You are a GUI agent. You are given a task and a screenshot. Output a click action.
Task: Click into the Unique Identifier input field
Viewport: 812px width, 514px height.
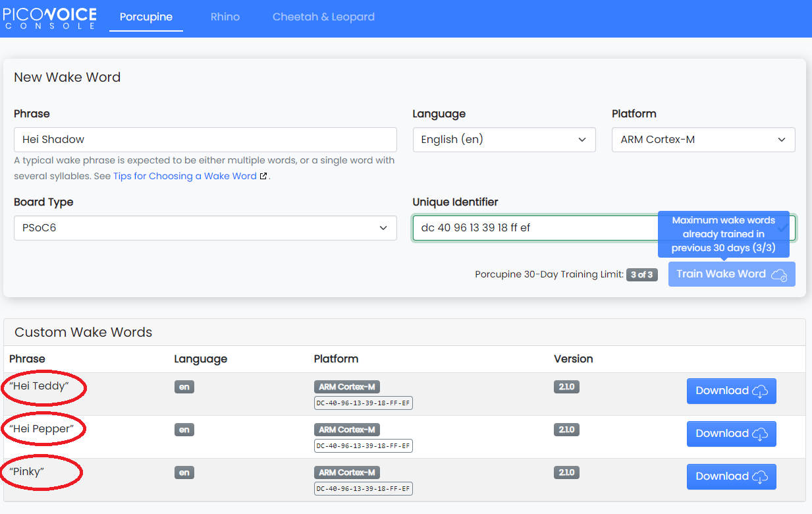click(604, 228)
